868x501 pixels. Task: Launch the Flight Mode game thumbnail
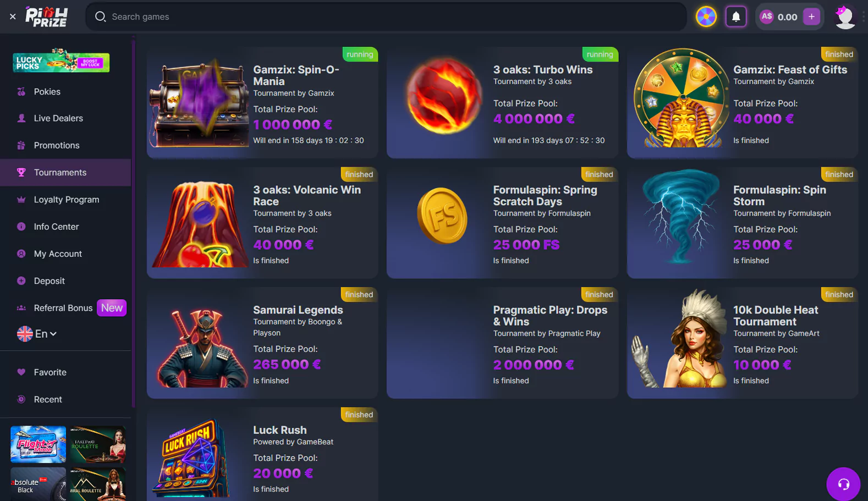point(38,444)
